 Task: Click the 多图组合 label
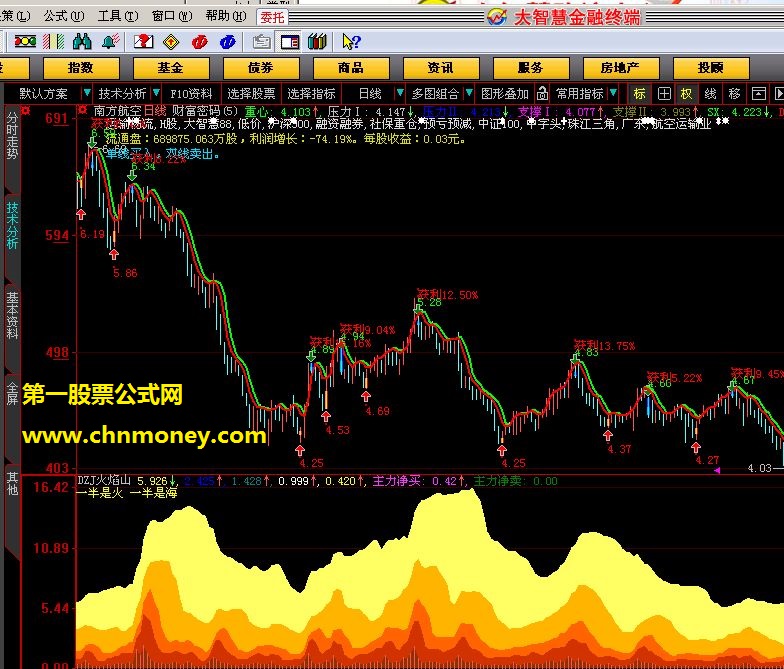pyautogui.click(x=436, y=94)
